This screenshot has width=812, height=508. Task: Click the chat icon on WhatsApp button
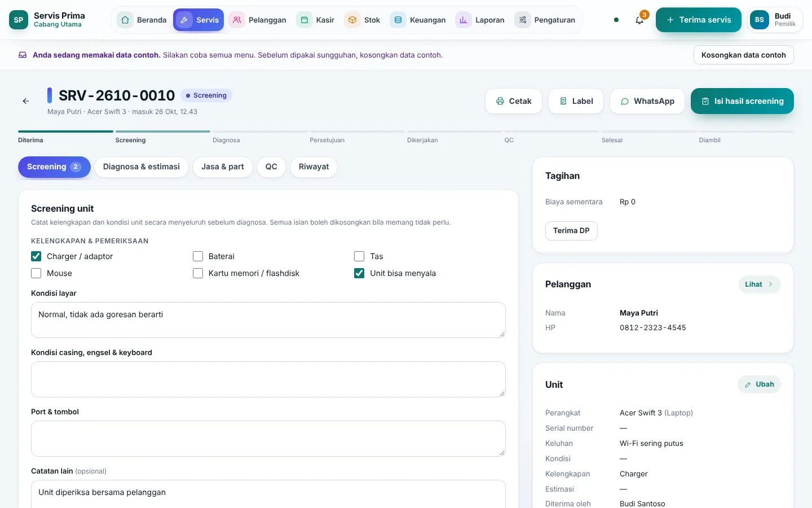click(x=625, y=101)
